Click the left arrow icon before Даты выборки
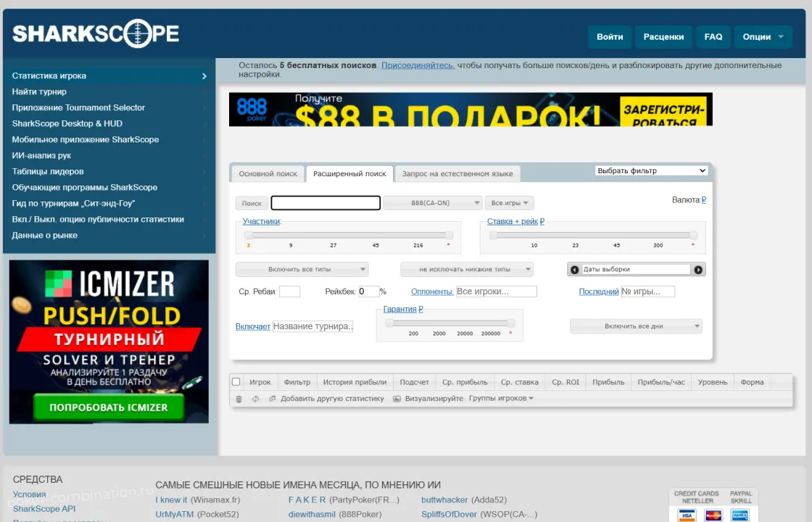 point(573,268)
